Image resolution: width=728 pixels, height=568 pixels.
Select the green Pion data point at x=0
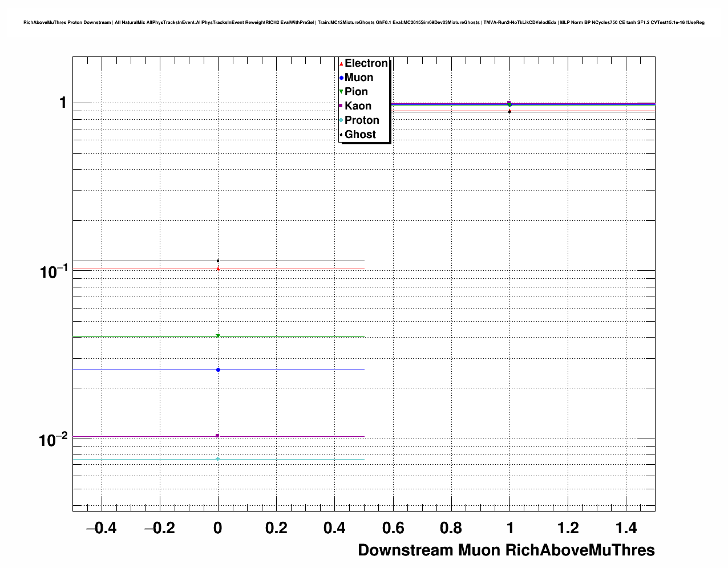click(x=218, y=336)
